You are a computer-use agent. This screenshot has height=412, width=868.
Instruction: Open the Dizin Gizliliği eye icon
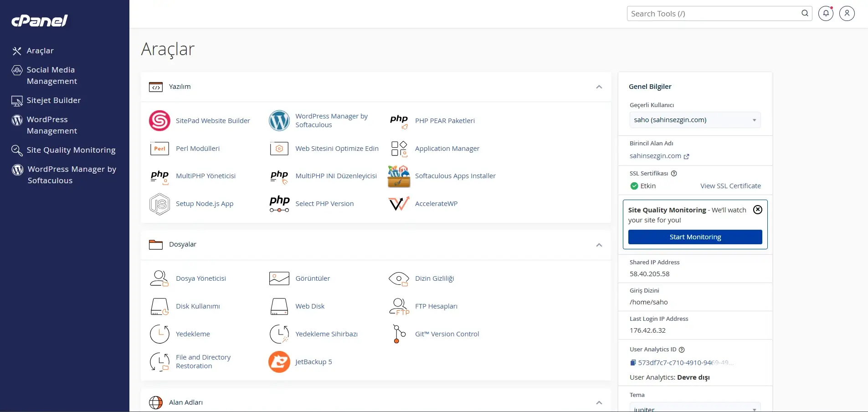399,278
